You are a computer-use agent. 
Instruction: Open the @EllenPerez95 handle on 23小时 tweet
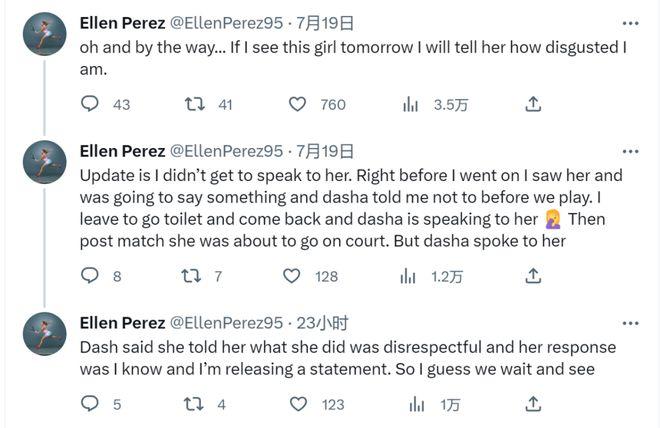226,323
